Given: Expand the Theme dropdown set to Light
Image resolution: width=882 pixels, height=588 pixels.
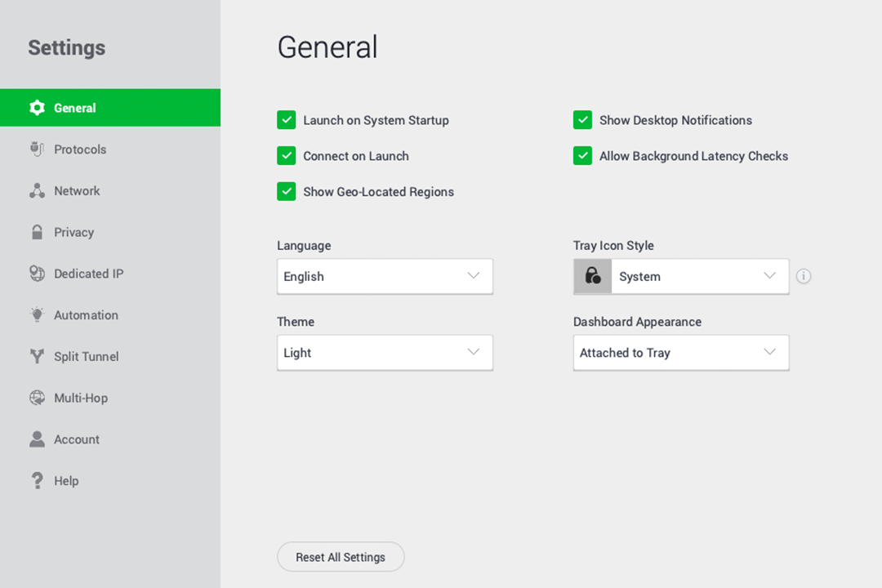Looking at the screenshot, I should (385, 353).
